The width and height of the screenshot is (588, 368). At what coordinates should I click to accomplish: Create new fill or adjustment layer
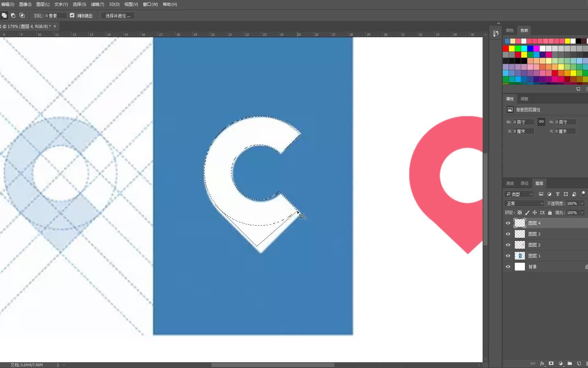(x=560, y=363)
